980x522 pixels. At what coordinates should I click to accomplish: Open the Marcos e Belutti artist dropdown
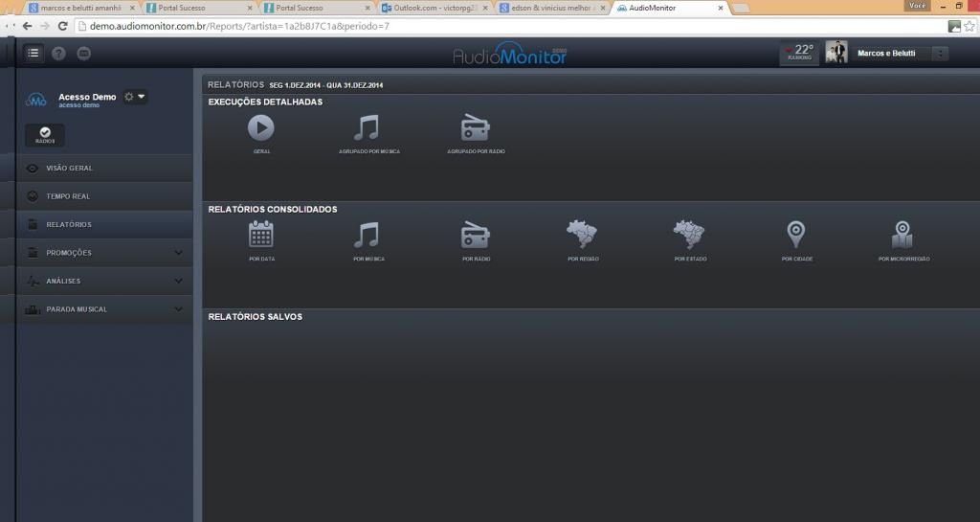pyautogui.click(x=940, y=54)
